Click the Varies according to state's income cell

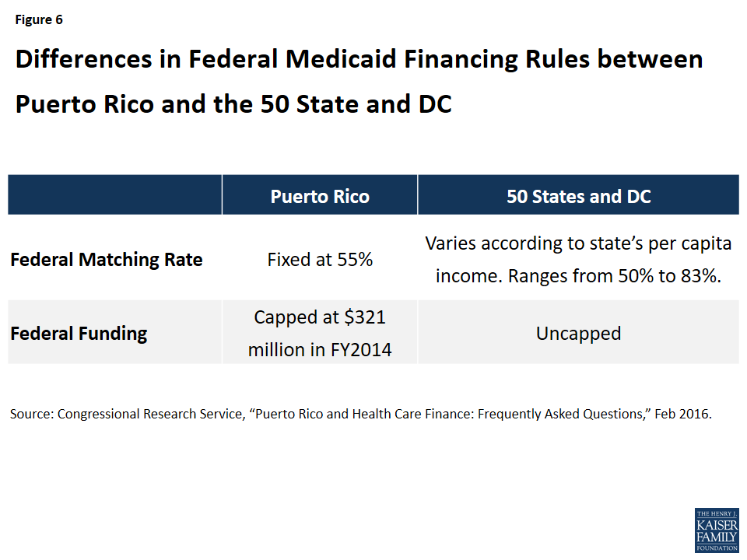tap(578, 259)
